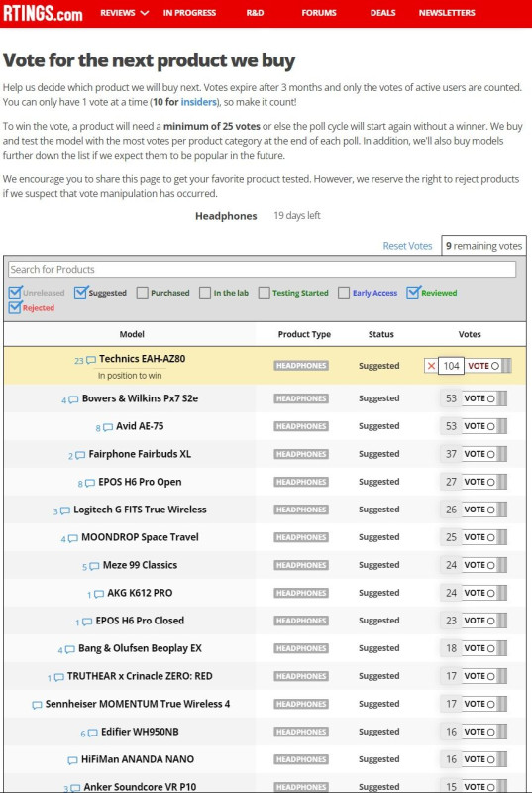Open comments for Bowers & Wilkins Px7 S2e
The height and width of the screenshot is (793, 532).
(70, 400)
